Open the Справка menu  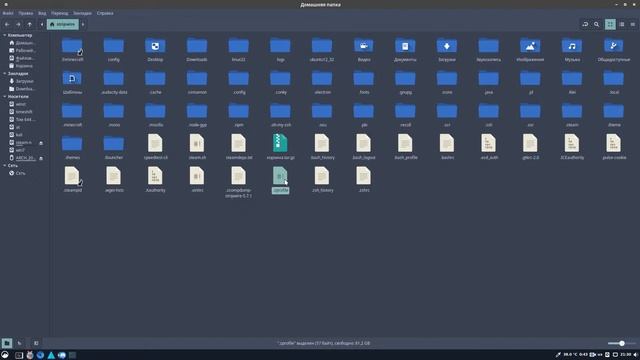click(105, 13)
